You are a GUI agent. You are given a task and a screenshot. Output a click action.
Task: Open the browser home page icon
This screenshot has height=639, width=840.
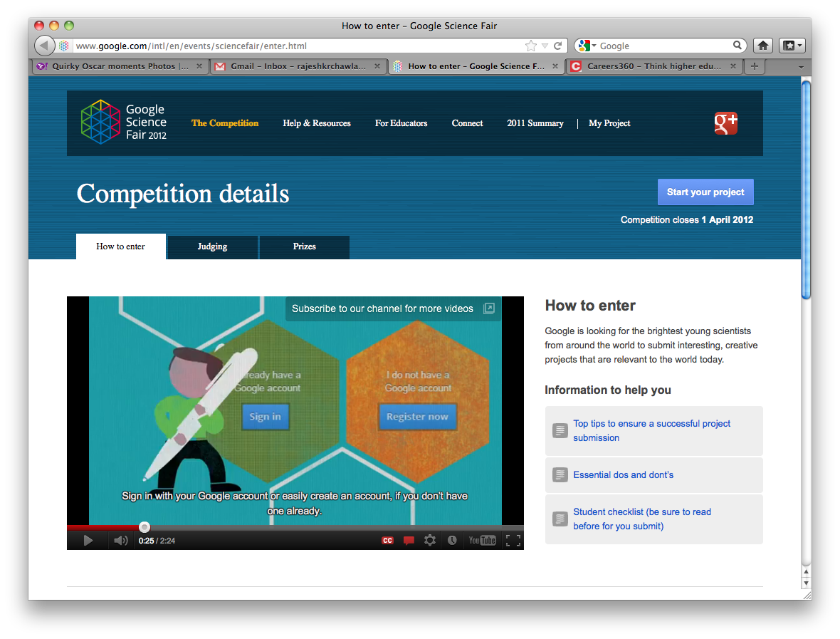[763, 46]
